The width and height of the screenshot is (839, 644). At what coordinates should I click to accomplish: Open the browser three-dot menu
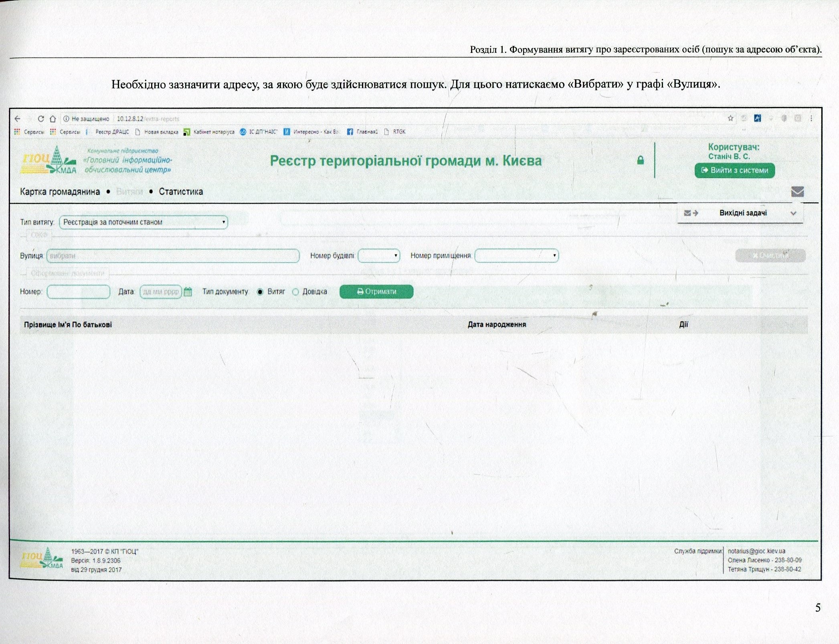pos(811,119)
